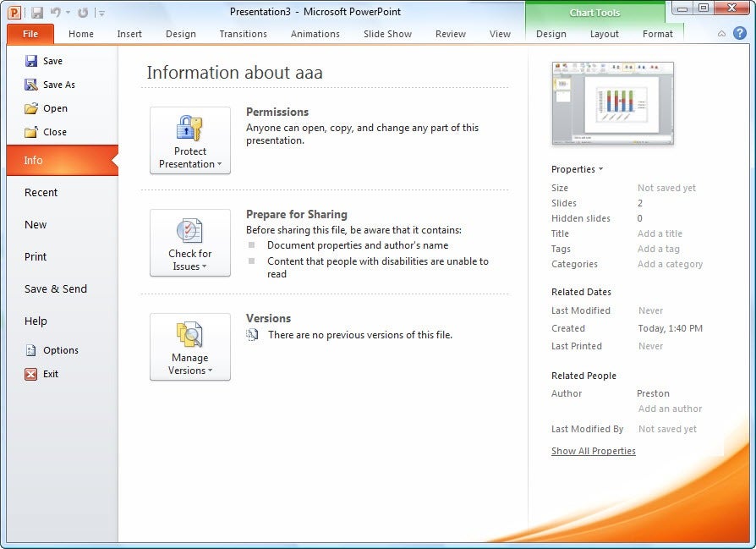Click the Created date Today, 1:40 PM
Image resolution: width=756 pixels, height=549 pixels.
671,328
